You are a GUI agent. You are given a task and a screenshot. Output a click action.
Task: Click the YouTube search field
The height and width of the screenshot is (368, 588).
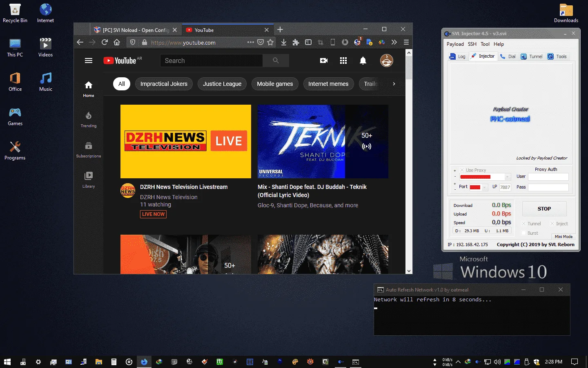point(212,61)
